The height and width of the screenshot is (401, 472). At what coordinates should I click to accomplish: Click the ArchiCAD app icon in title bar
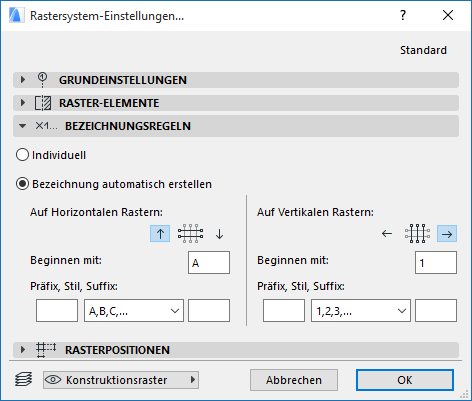[x=17, y=15]
